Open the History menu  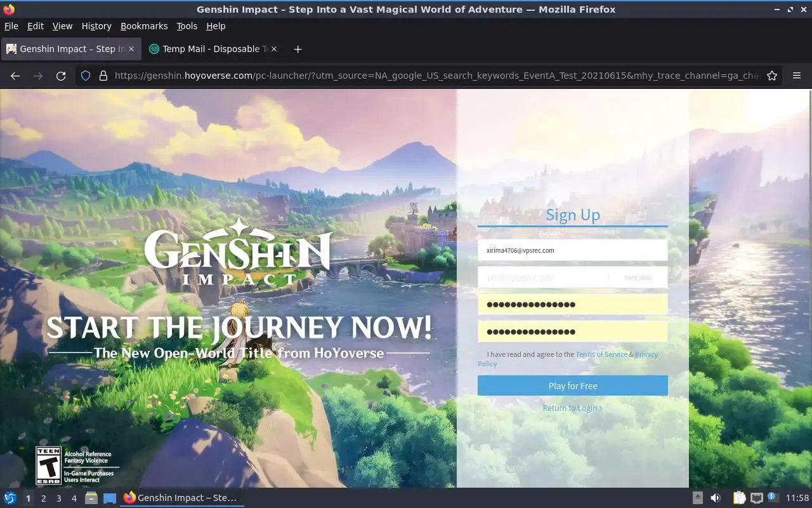[96, 26]
